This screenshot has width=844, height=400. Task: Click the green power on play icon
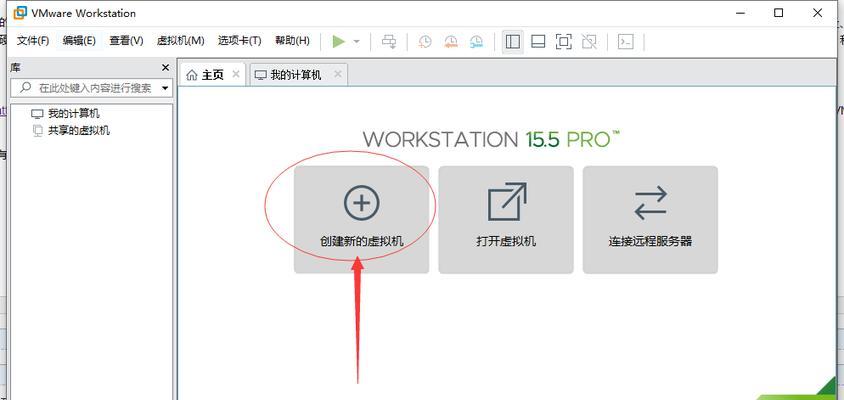point(339,41)
